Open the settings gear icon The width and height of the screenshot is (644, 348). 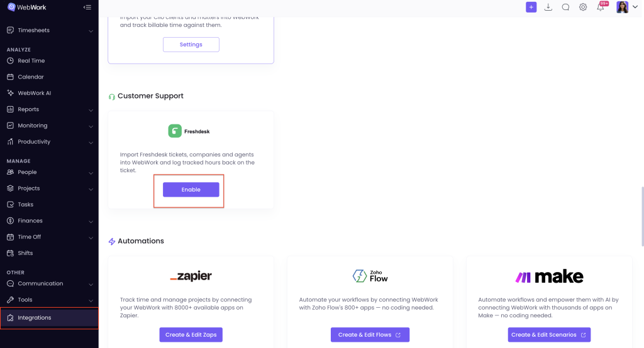pos(583,7)
